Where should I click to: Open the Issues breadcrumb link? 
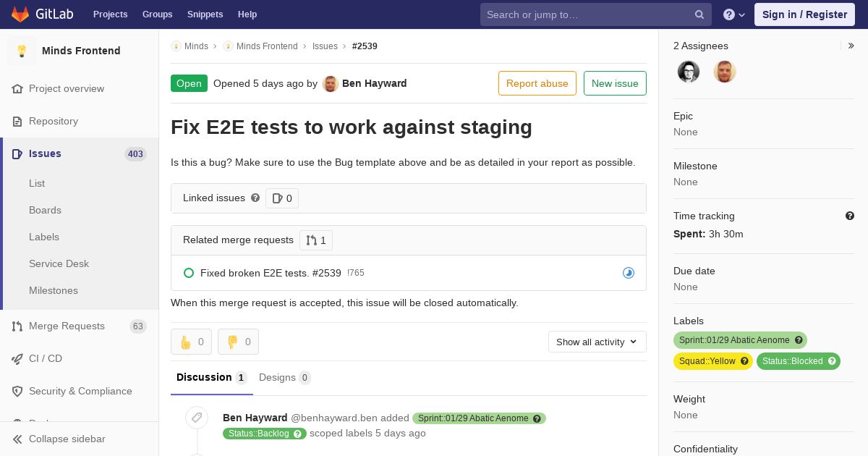pyautogui.click(x=325, y=46)
